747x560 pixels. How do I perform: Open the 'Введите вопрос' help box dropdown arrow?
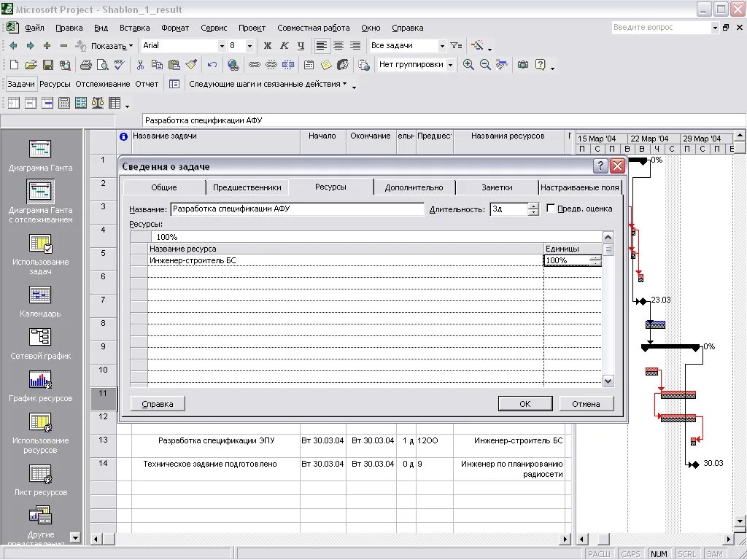point(715,28)
